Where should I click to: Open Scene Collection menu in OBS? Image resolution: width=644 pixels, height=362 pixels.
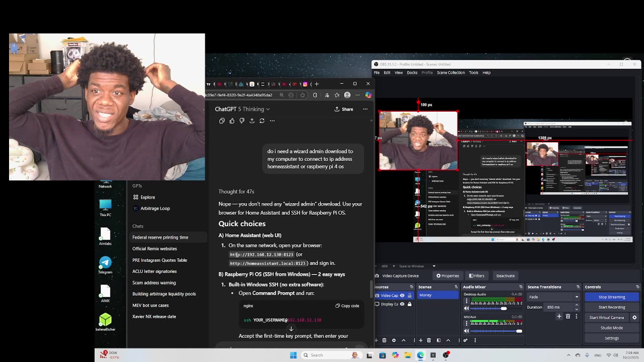pos(451,72)
